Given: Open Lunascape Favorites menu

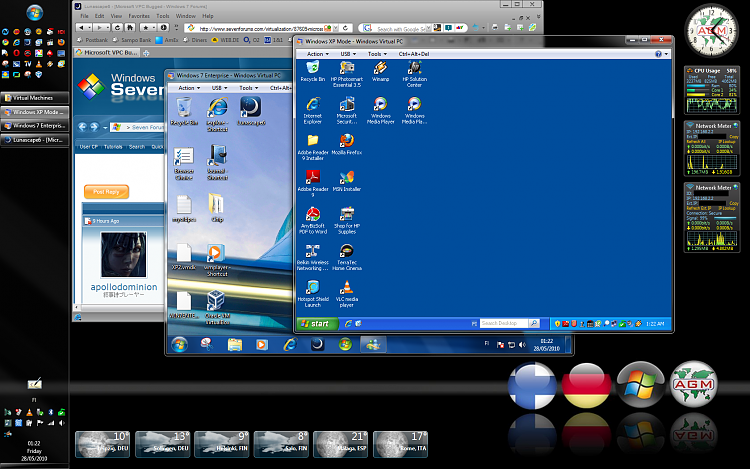Looking at the screenshot, I should [139, 16].
